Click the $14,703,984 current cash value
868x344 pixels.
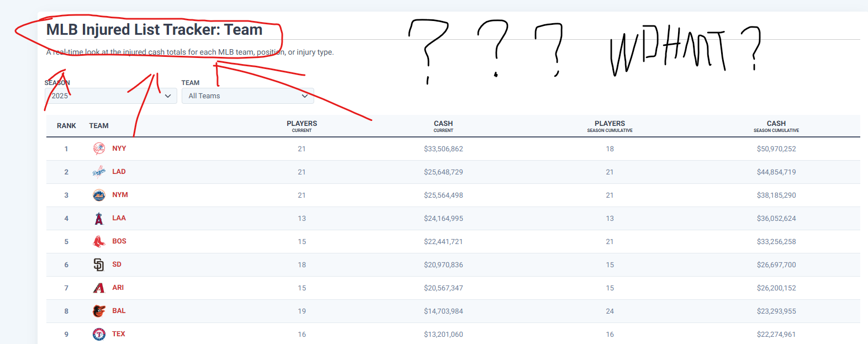click(443, 311)
